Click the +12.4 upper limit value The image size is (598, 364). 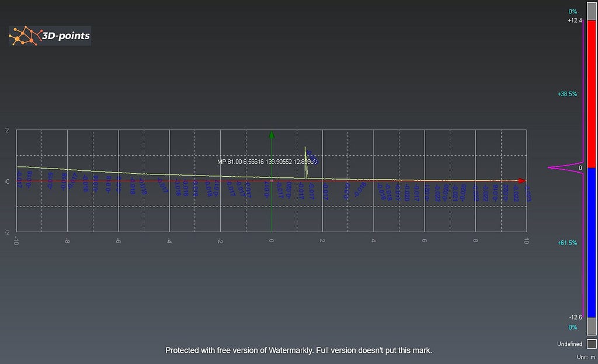(x=575, y=20)
